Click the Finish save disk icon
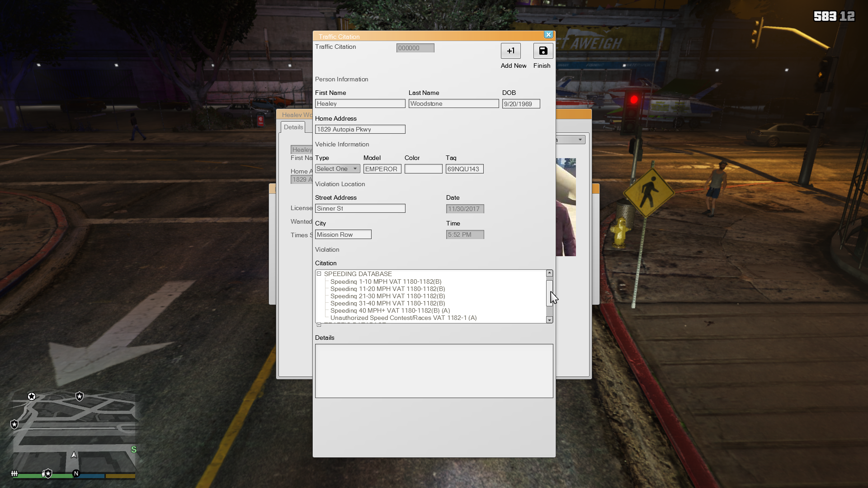The width and height of the screenshot is (868, 488). [543, 51]
